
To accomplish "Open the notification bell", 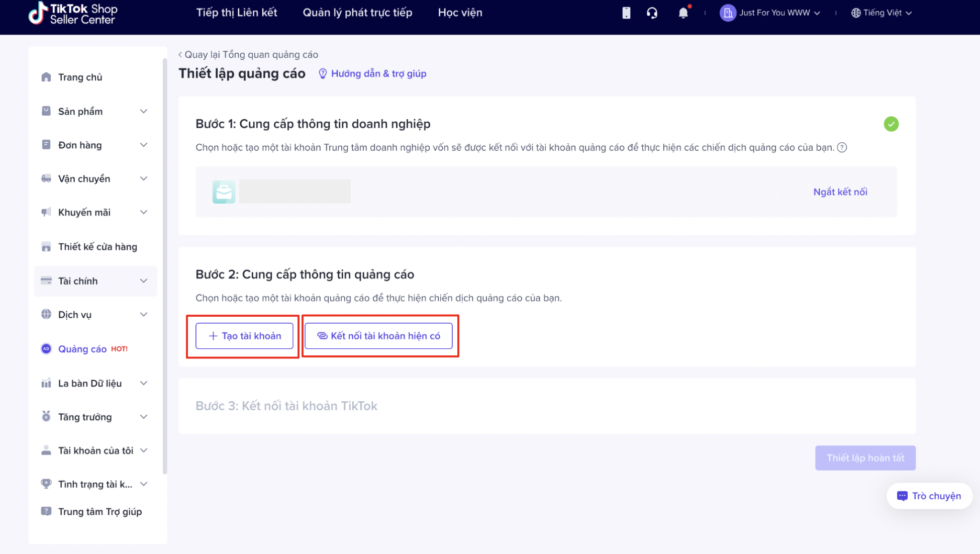I will tap(683, 13).
